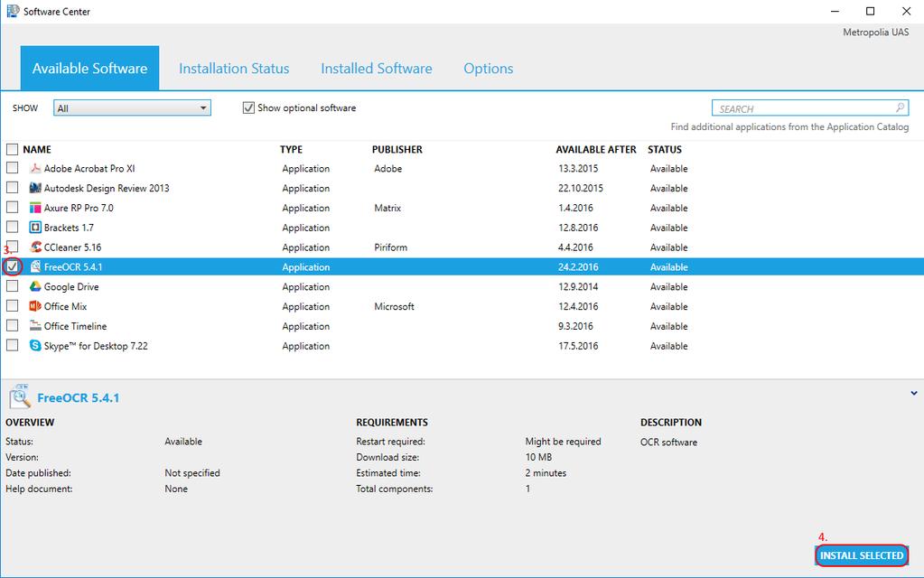Switch to Available Software tab
Viewport: 924px width, 578px height.
coord(89,69)
